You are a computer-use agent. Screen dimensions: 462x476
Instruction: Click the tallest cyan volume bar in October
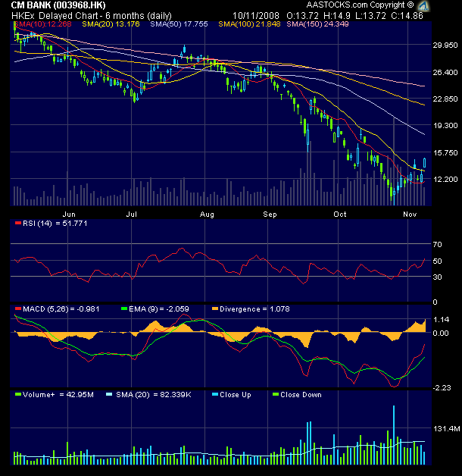tap(394, 435)
